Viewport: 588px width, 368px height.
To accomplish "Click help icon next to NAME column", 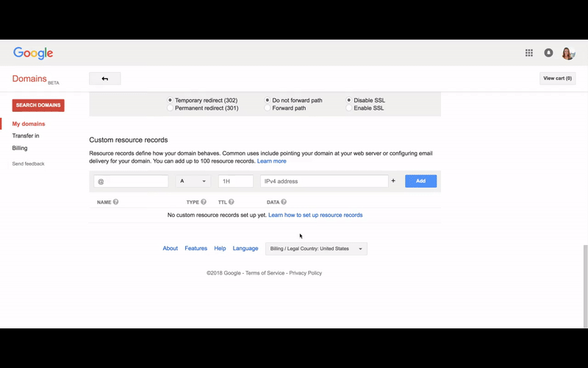I will click(116, 202).
